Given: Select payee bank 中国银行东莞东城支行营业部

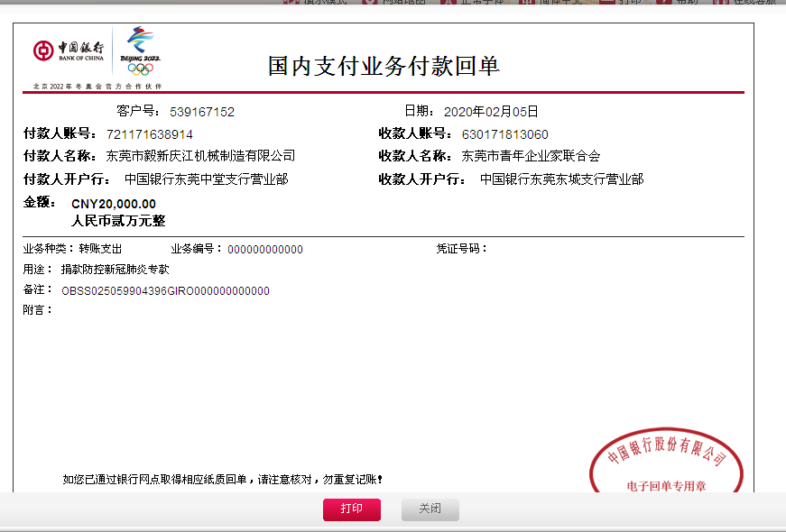Looking at the screenshot, I should point(561,179).
